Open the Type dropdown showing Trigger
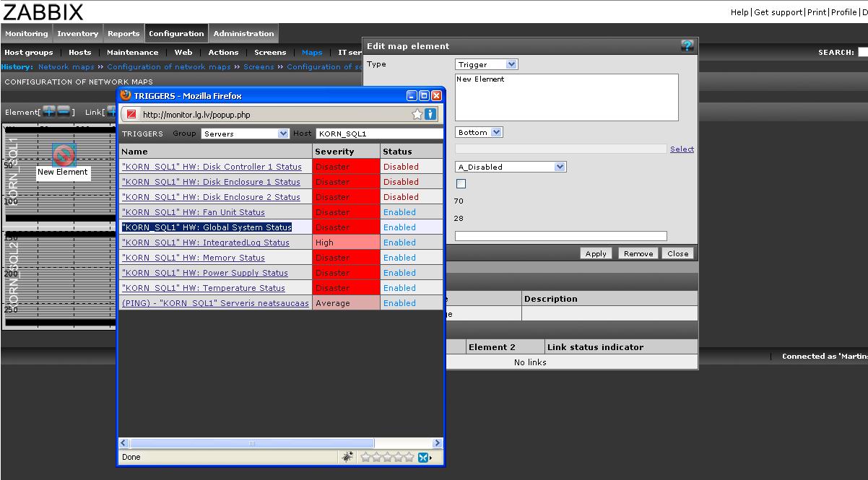Screen dimensions: 868x480 [487, 64]
